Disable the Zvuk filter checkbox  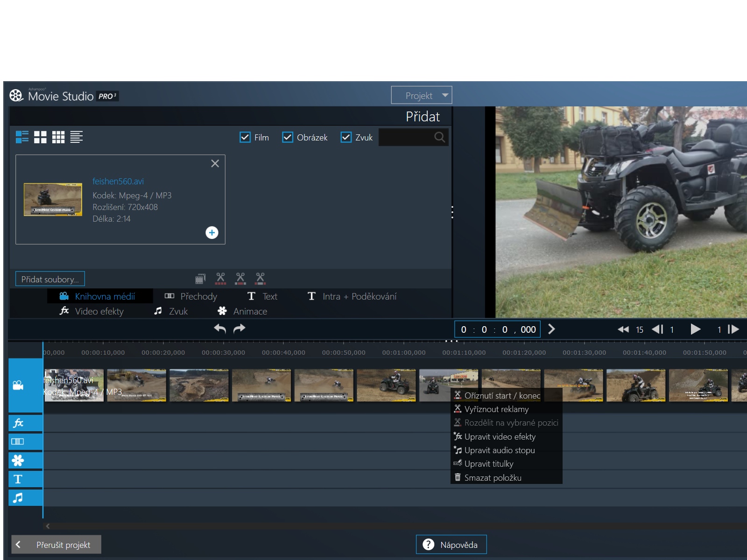346,137
